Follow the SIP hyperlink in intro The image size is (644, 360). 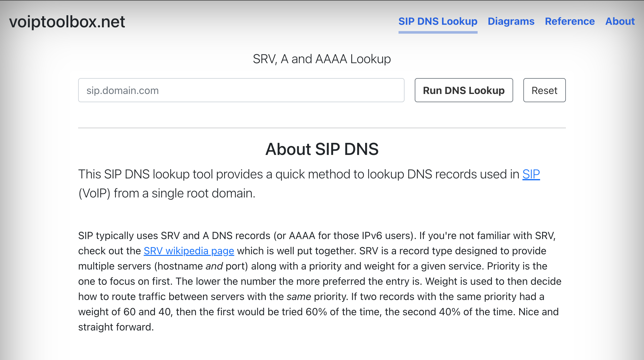click(531, 174)
